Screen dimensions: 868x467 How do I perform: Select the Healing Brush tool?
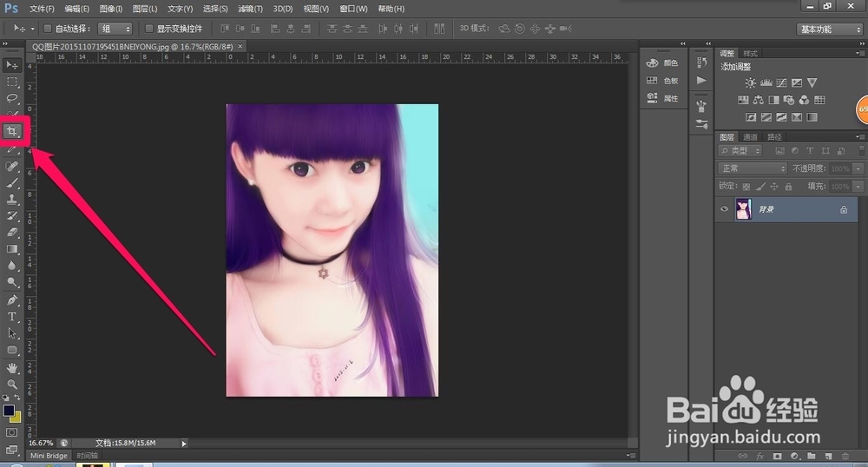(11, 166)
